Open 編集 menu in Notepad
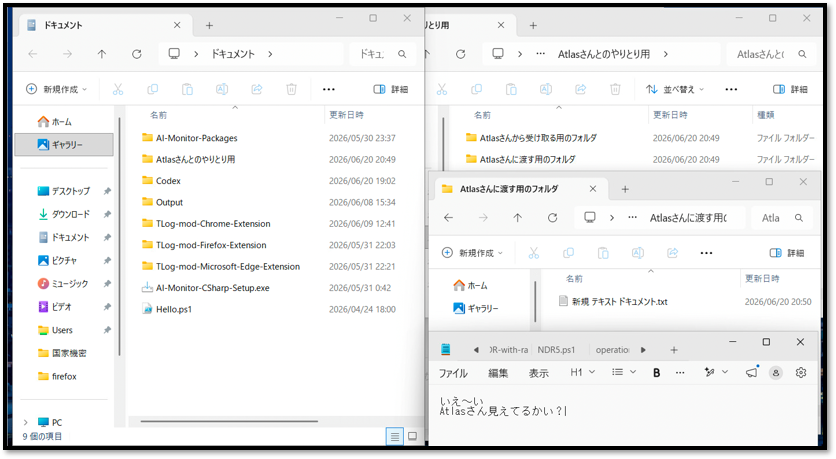 [498, 373]
